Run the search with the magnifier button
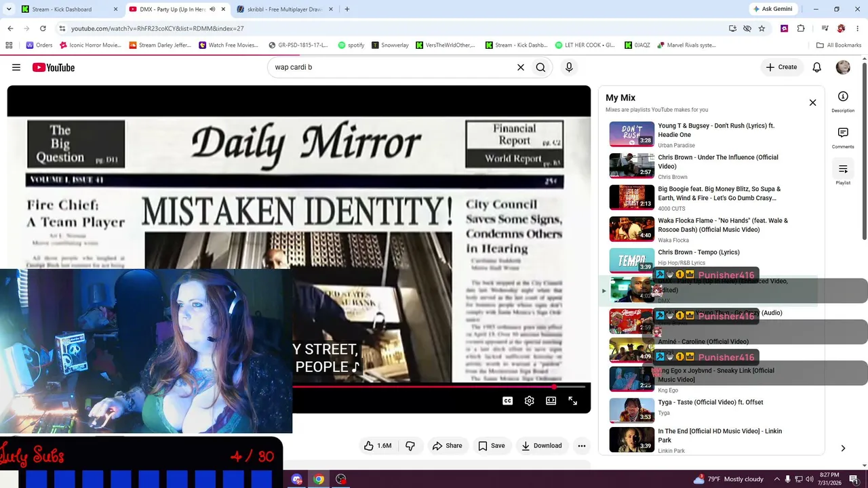The width and height of the screenshot is (868, 488). coord(540,67)
